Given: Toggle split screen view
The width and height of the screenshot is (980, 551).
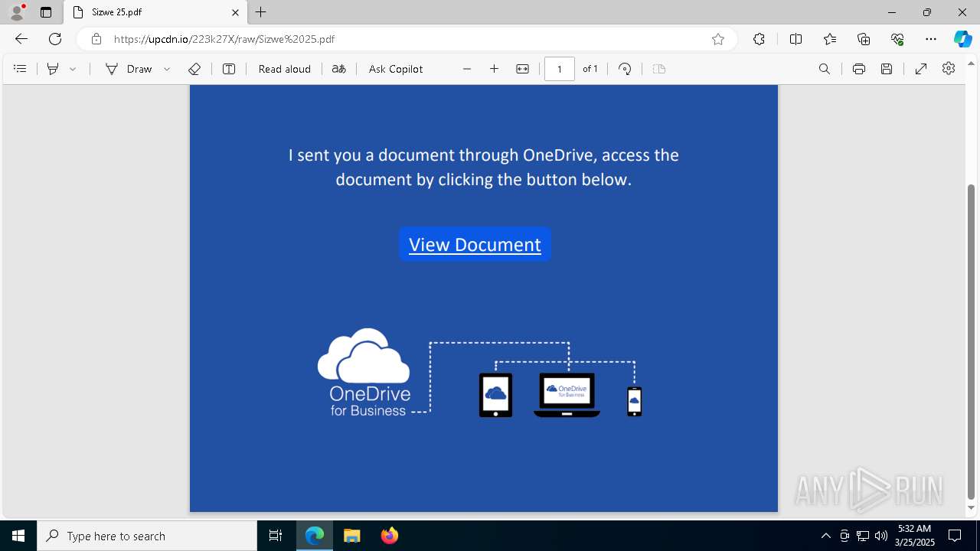Looking at the screenshot, I should tap(795, 39).
